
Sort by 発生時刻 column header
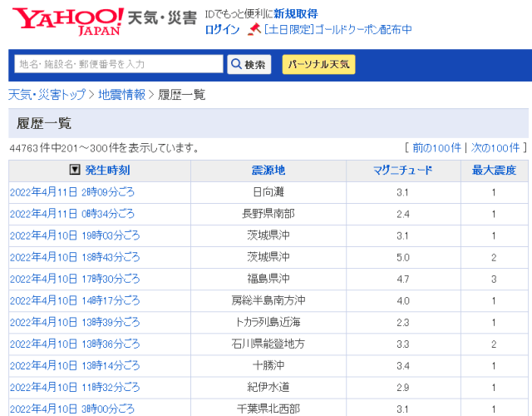[107, 170]
